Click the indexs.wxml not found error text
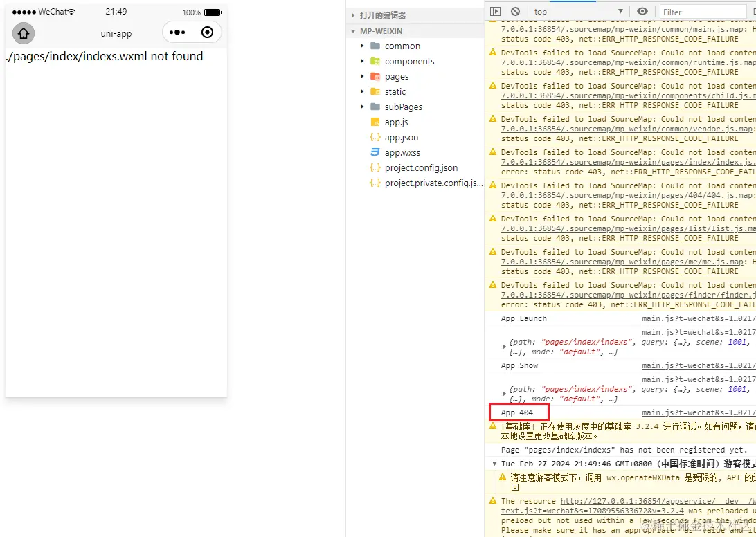Screen dimensions: 756x537 tap(104, 57)
